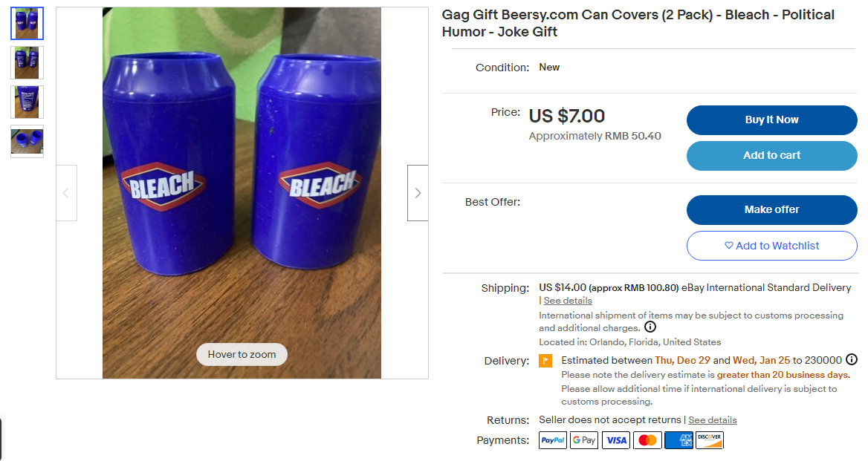Show next product image arrow
This screenshot has height=461, width=868.
pyautogui.click(x=418, y=193)
